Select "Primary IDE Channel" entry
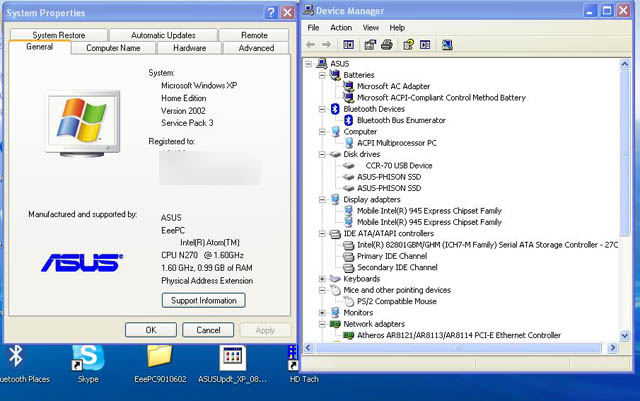 392,256
